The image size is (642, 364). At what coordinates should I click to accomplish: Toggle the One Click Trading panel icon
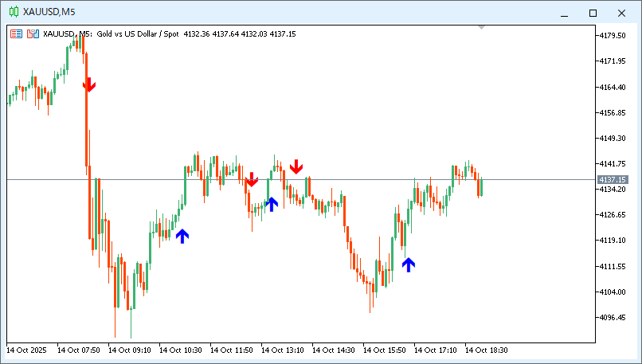click(16, 33)
